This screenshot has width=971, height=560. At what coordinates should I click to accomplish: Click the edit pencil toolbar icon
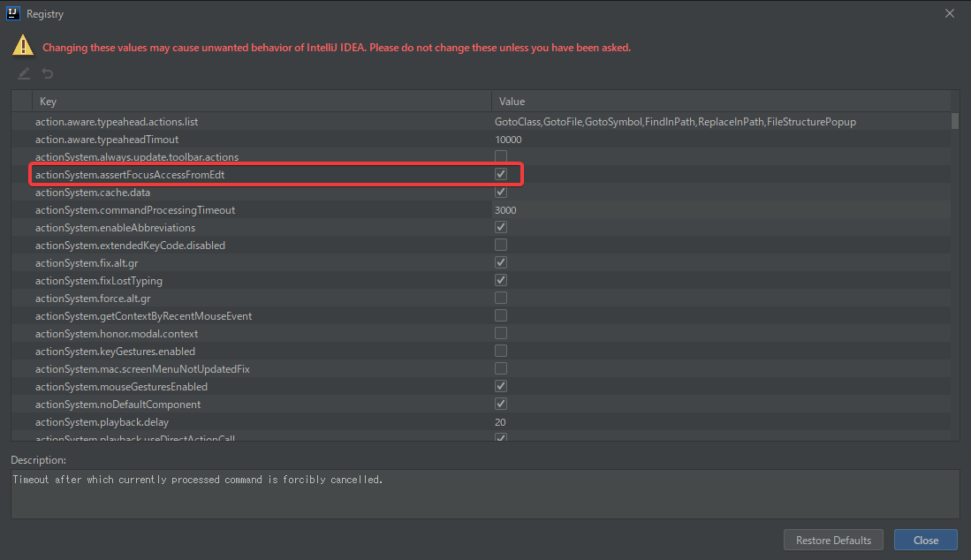click(24, 73)
